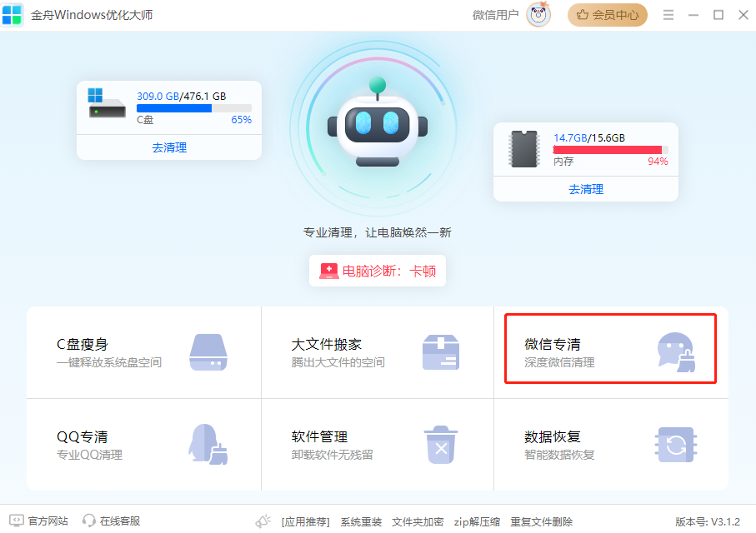The width and height of the screenshot is (756, 533).
Task: Click 14.7GB/15.6GB memory usage text
Action: pyautogui.click(x=589, y=137)
